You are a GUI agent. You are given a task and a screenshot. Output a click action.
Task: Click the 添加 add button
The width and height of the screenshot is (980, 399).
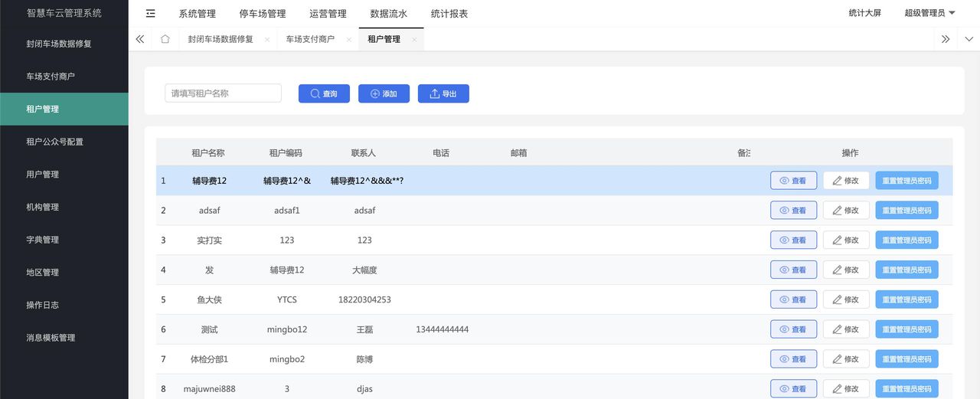[384, 93]
